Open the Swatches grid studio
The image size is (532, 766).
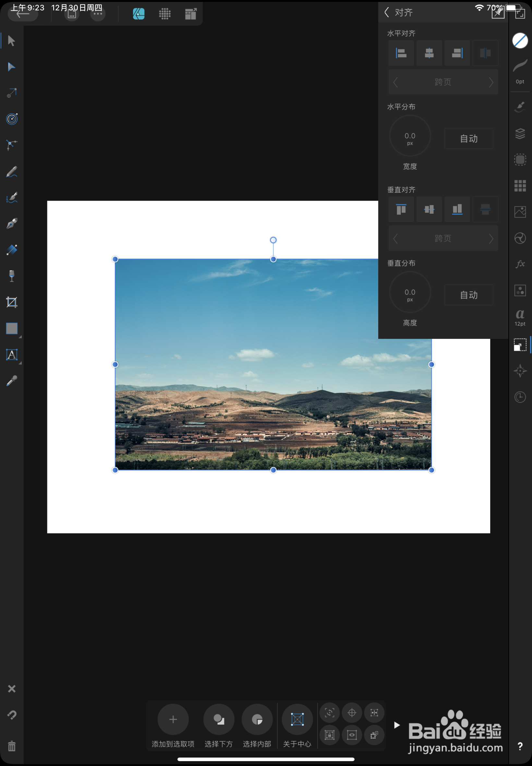(x=520, y=186)
